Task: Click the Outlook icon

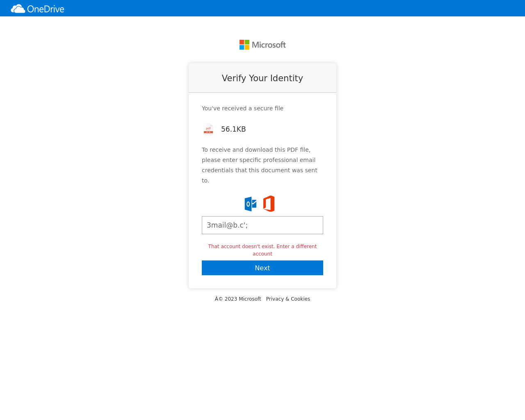Action: click(251, 204)
